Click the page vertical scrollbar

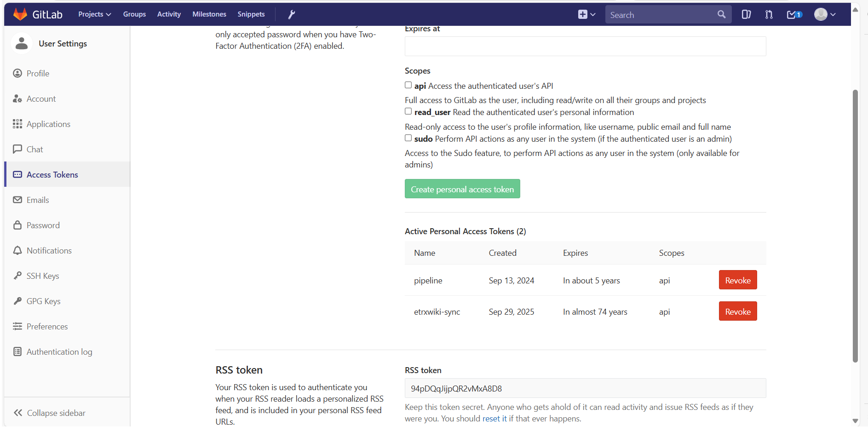[855, 225]
